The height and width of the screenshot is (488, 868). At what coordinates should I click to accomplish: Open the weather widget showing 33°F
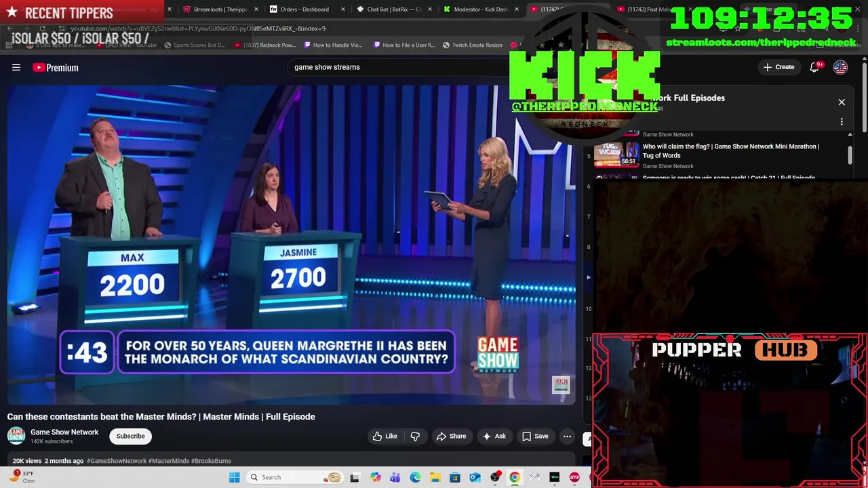point(22,477)
